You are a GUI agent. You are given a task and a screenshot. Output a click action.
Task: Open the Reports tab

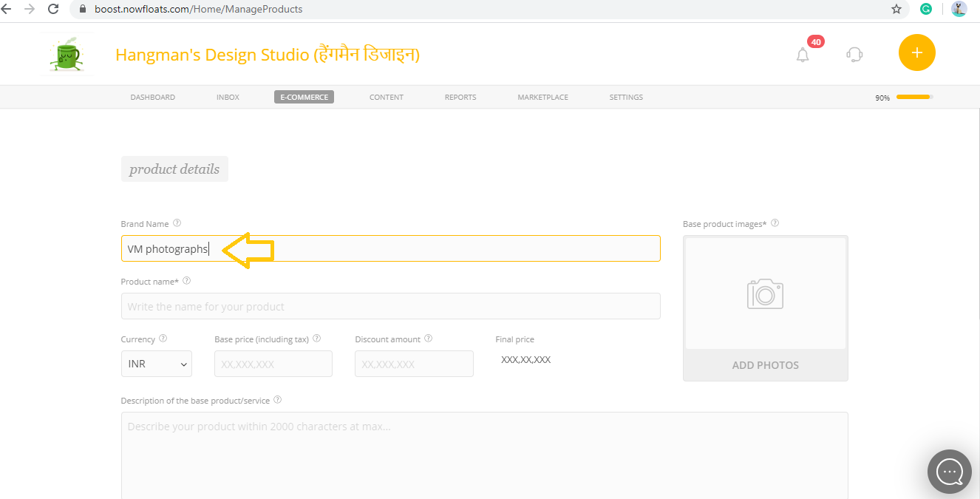(460, 97)
